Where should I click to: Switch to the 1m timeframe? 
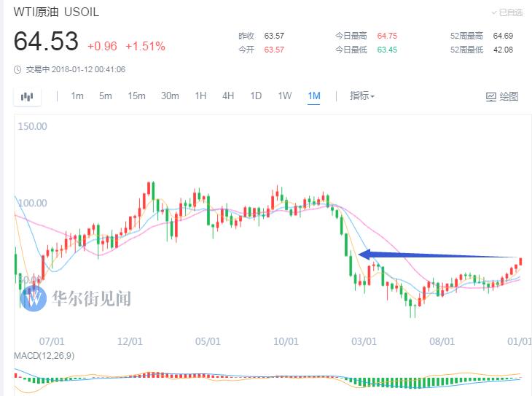click(77, 96)
